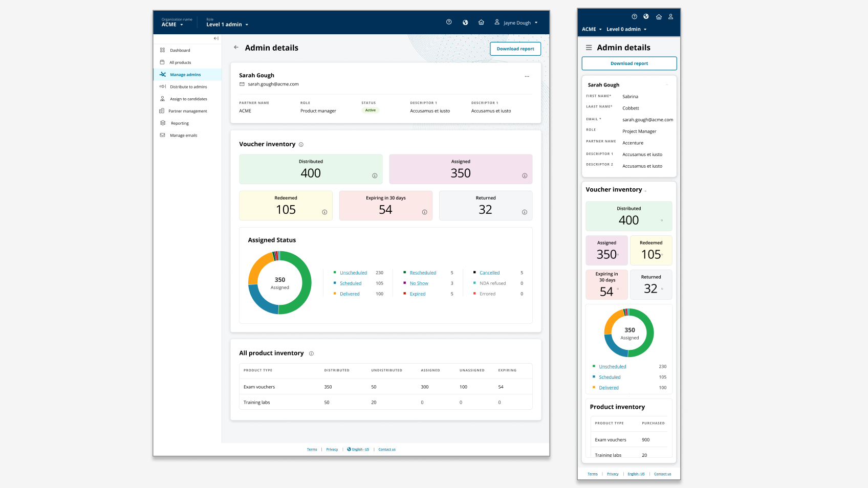Click info icon beside All product inventory
The image size is (868, 488).
[x=311, y=353]
